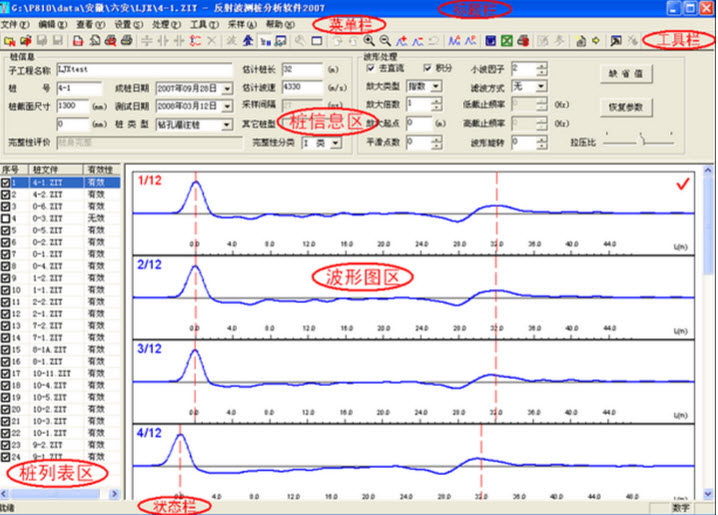Increase 小波因子 with the up spinner

pyautogui.click(x=542, y=66)
